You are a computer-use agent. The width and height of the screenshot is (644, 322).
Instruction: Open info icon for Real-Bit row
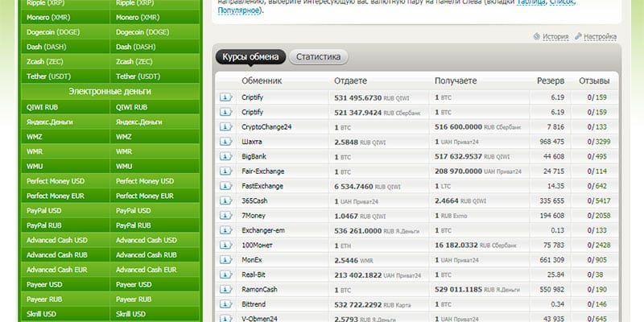coord(225,275)
